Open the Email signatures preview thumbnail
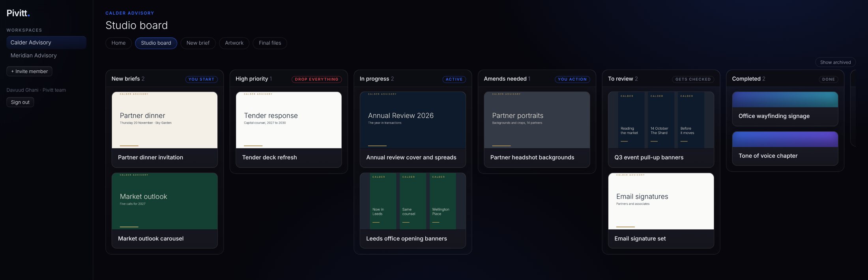Image resolution: width=868 pixels, height=280 pixels. click(661, 201)
